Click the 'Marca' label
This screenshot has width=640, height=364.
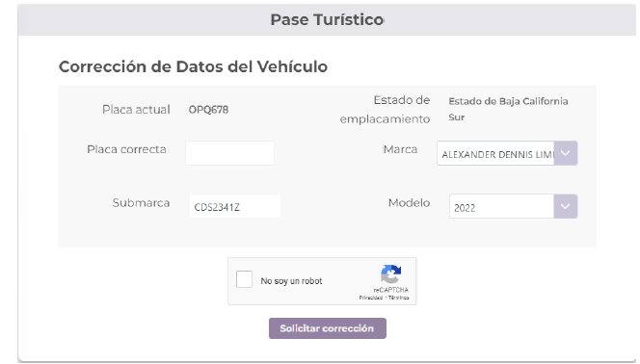click(400, 149)
